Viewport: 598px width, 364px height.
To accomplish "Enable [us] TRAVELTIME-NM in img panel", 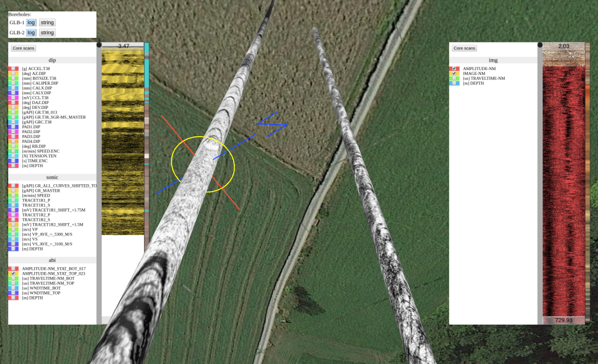I will 454,78.
